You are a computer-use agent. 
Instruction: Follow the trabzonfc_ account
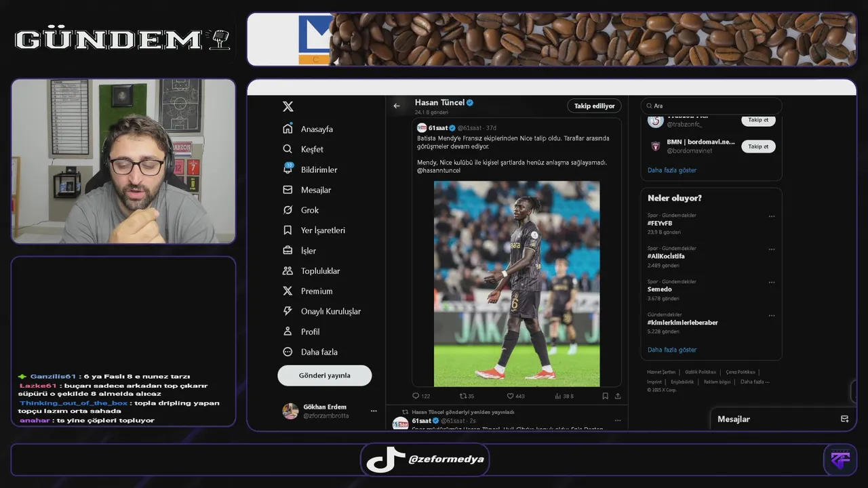click(758, 120)
